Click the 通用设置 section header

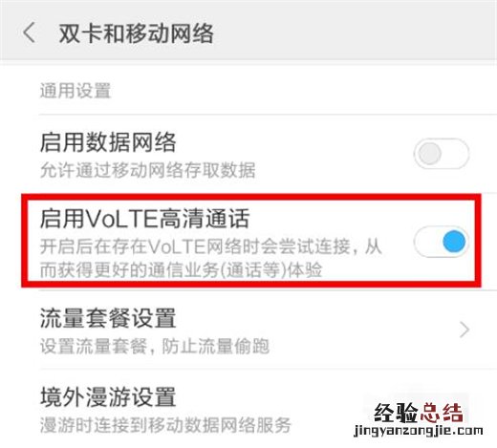pos(76,91)
